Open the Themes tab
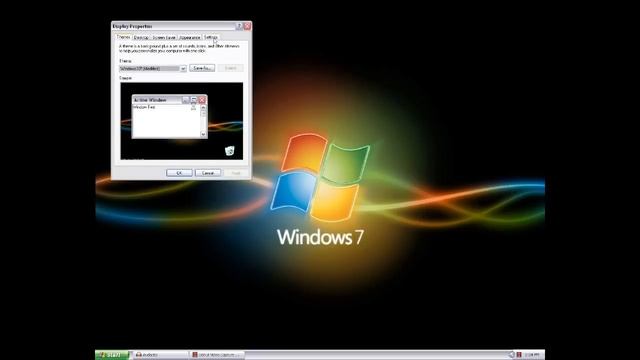 124,37
